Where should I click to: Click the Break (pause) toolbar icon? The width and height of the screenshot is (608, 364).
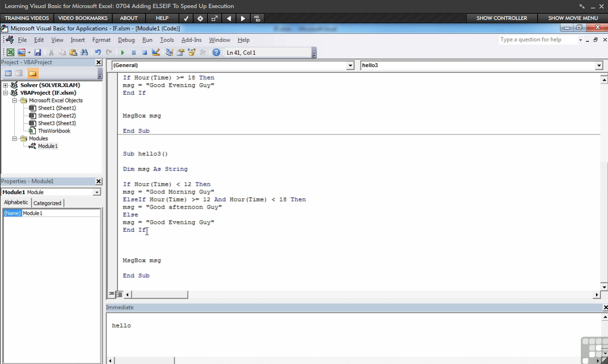(134, 53)
